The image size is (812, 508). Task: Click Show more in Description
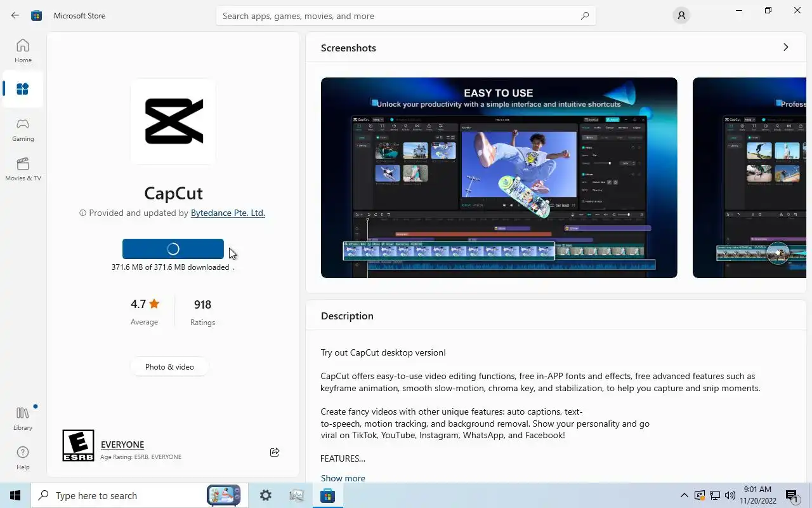(343, 478)
